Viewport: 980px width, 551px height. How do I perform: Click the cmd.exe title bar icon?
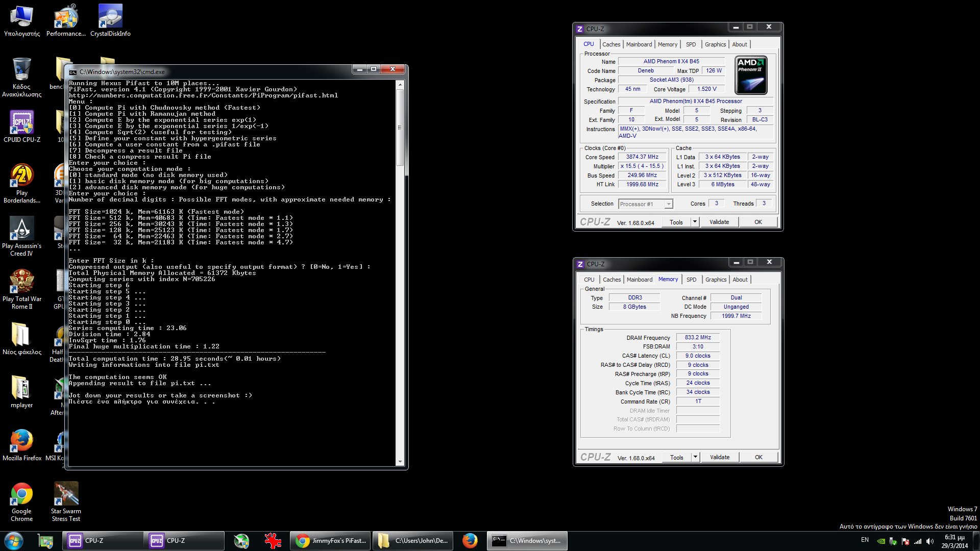tap(73, 72)
